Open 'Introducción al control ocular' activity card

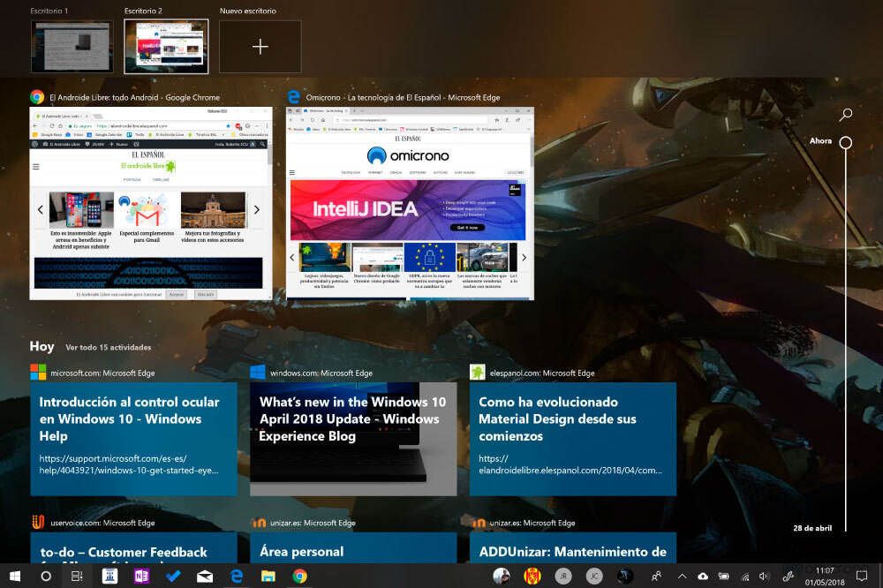coord(133,439)
